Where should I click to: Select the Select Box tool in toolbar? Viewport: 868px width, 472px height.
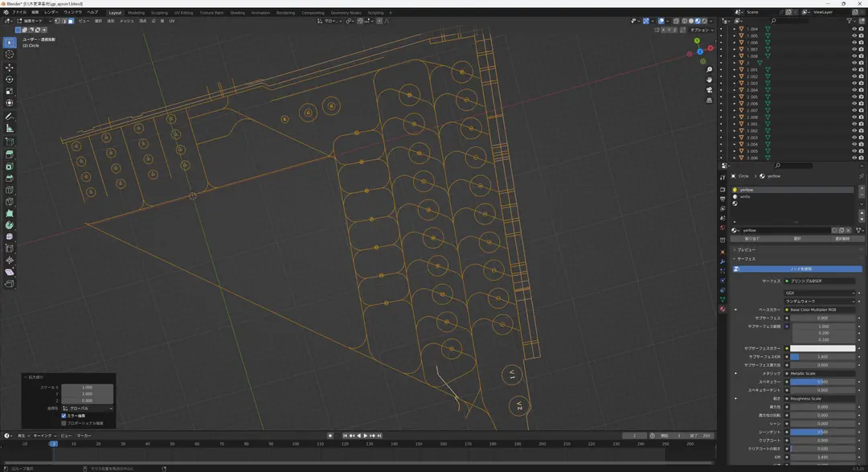[10, 43]
